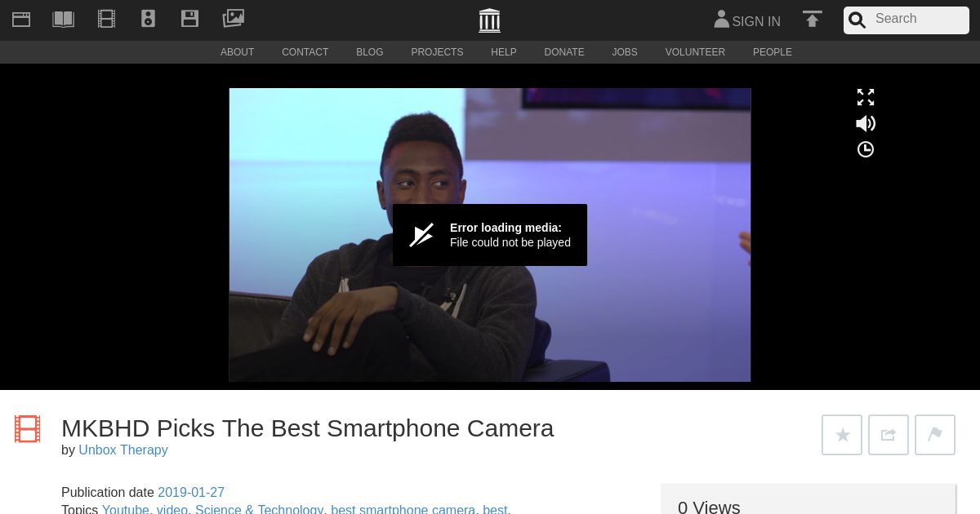The image size is (980, 514).
Task: Open the ABOUT menu item
Action: [237, 52]
